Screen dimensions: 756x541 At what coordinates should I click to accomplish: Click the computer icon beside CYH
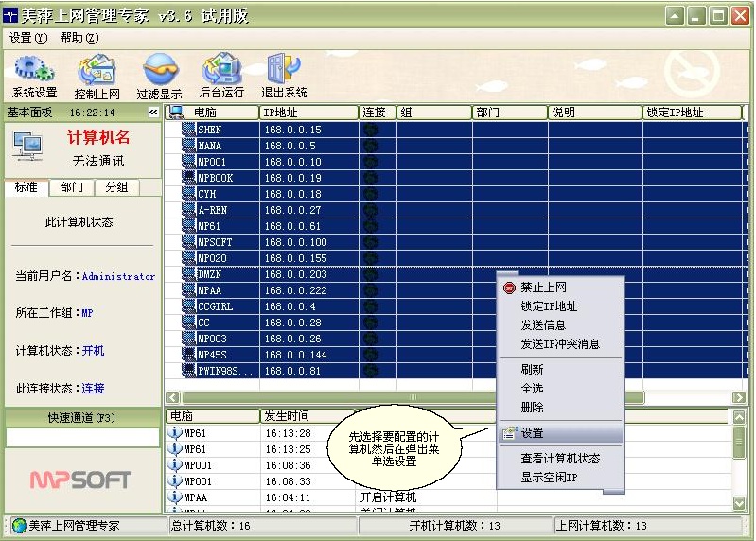point(188,193)
